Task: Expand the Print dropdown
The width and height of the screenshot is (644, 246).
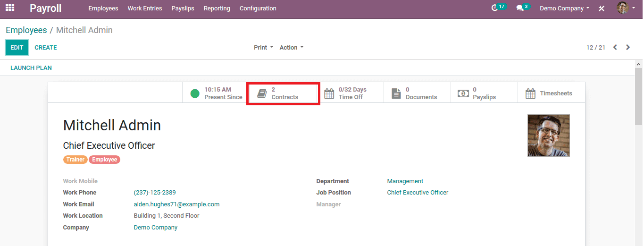Action: coord(263,47)
